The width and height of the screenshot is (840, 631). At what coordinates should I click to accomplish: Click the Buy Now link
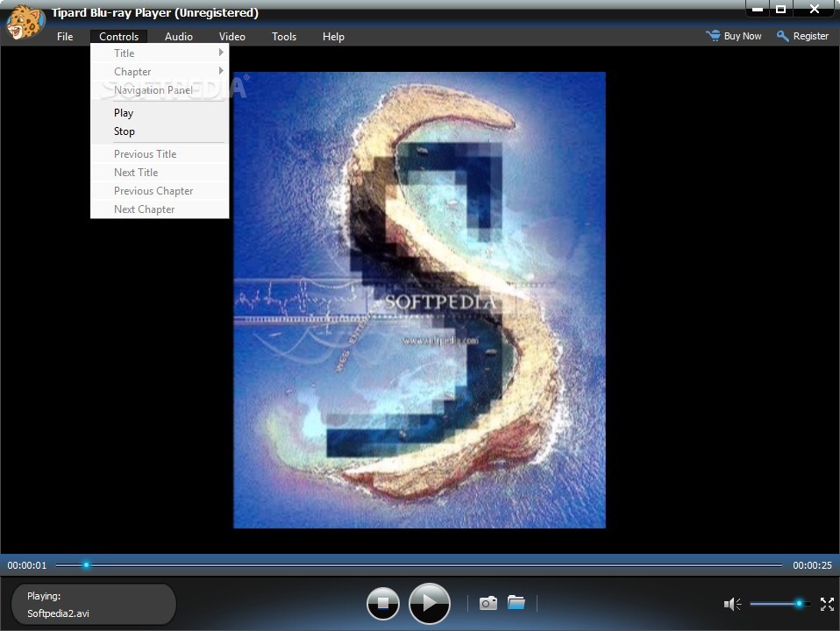point(743,36)
